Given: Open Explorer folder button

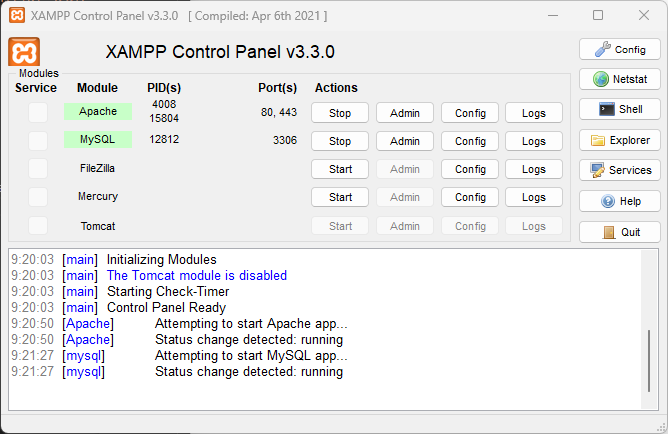Looking at the screenshot, I should (619, 140).
